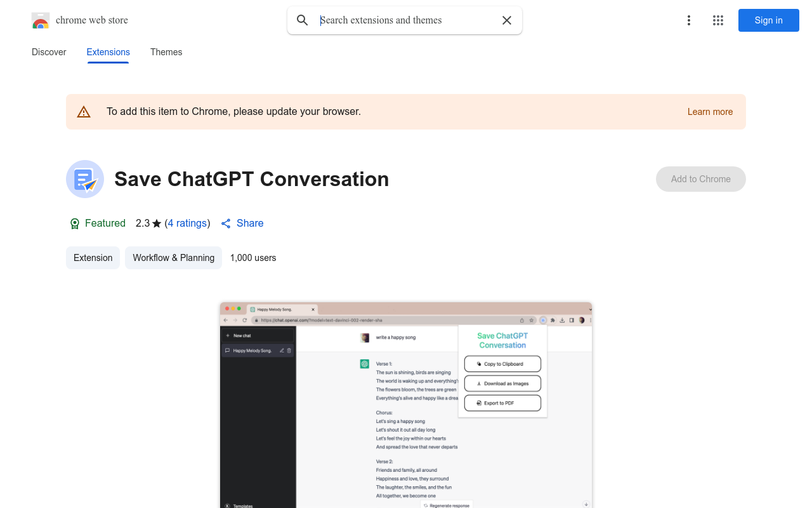Viewport: 812px width, 508px height.
Task: Click Download as Images in the screenshot
Action: (x=502, y=384)
